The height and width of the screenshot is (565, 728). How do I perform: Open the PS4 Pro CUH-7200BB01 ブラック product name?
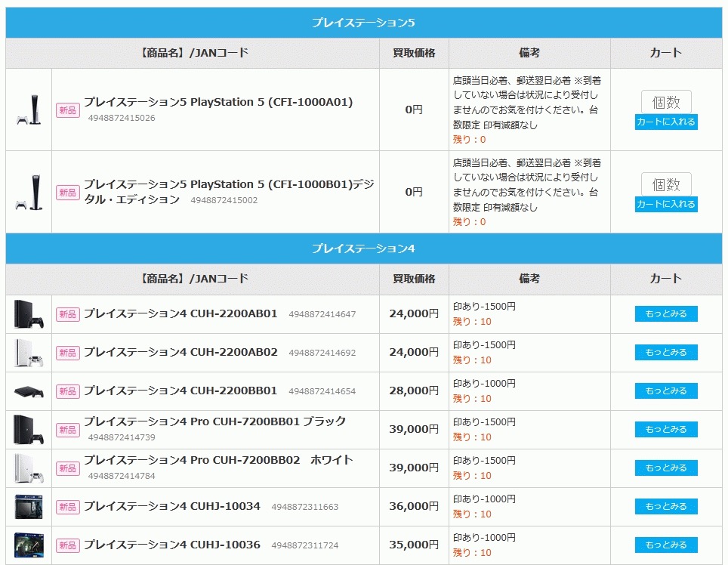[x=214, y=421]
